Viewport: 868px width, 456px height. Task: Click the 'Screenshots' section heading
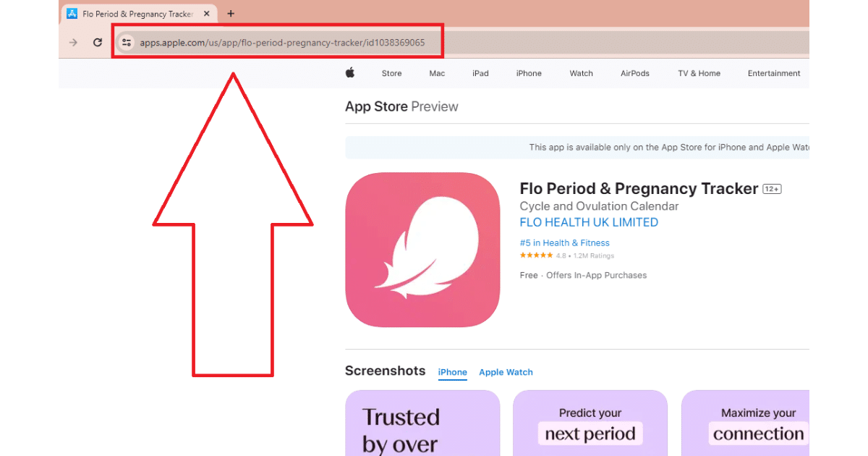[385, 371]
